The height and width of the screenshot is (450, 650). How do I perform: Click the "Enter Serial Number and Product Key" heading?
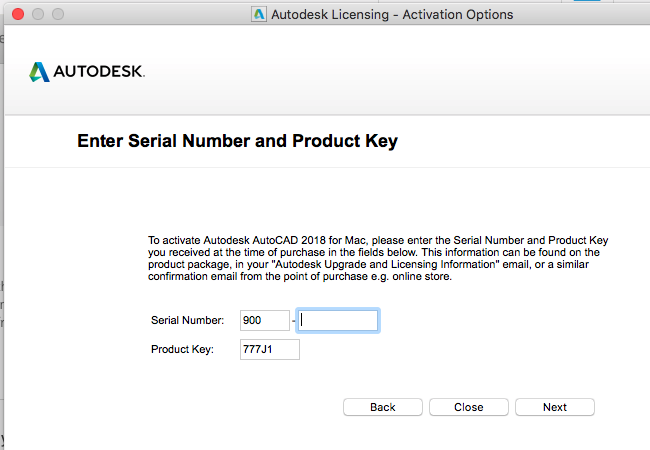point(238,141)
